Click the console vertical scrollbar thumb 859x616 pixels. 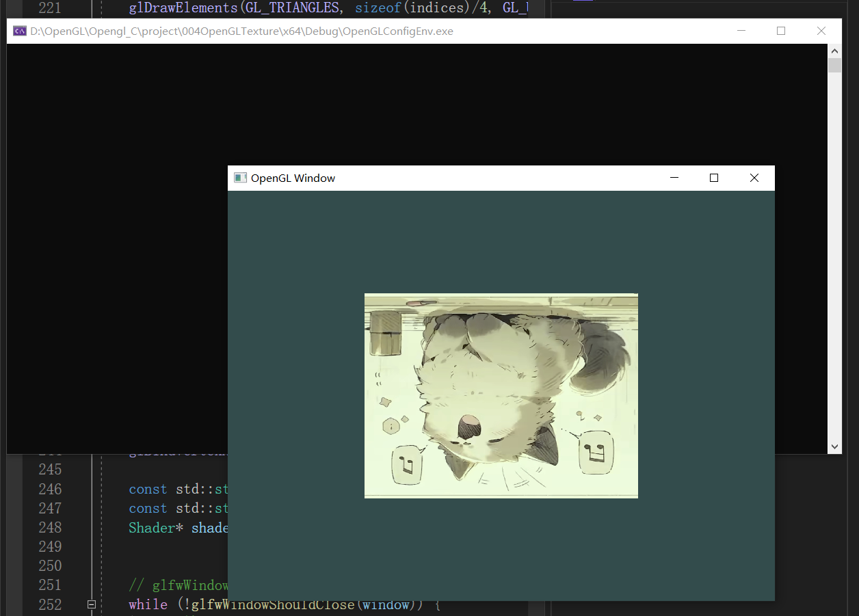[x=834, y=65]
